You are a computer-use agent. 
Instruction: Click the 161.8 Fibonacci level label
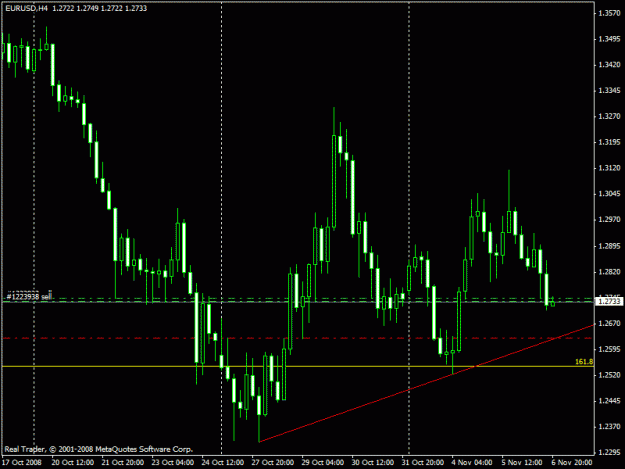(x=584, y=362)
